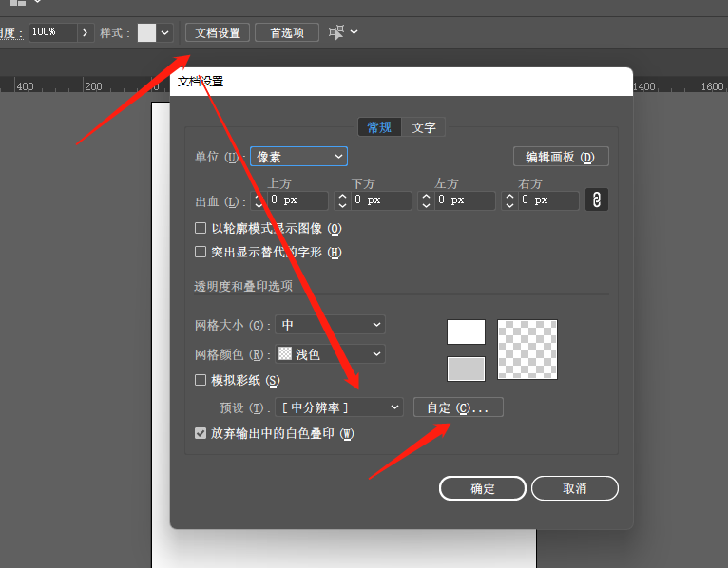Switch to the 常规 tab
Image resolution: width=728 pixels, height=568 pixels.
pyautogui.click(x=379, y=127)
